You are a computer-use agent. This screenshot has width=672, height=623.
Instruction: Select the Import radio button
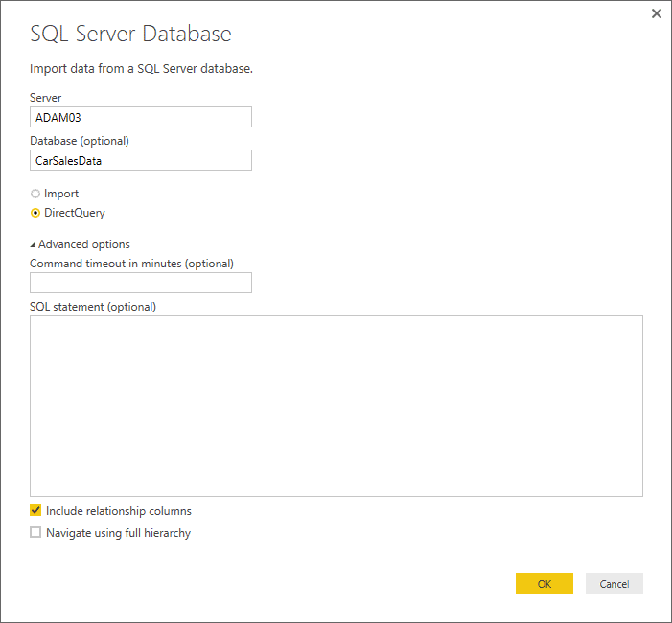(x=35, y=194)
